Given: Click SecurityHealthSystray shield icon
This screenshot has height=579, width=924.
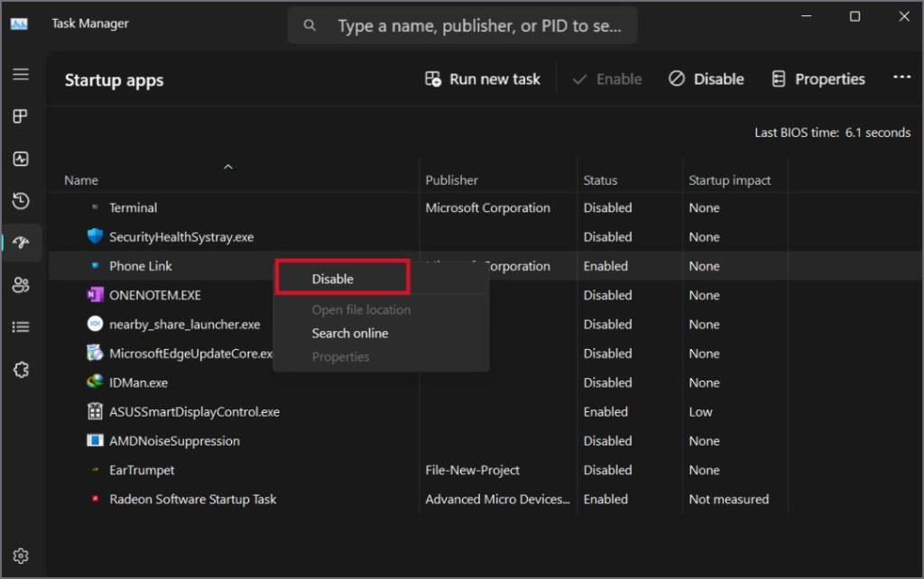Looking at the screenshot, I should click(x=95, y=236).
